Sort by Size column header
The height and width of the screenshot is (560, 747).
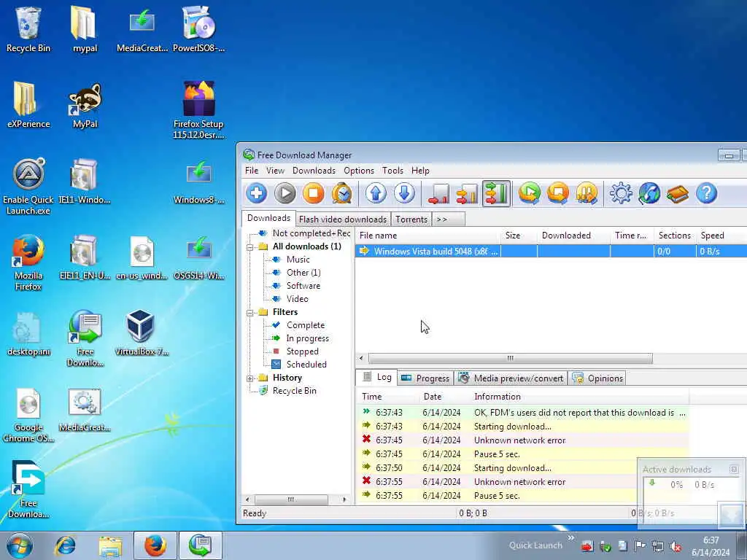pos(519,236)
